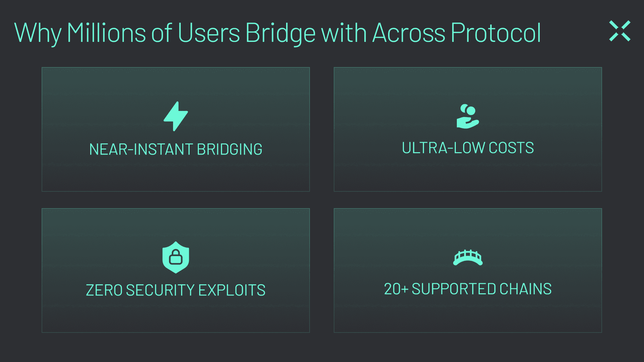Click the word "Protocol" in the title
Screen dimensions: 644x362
(495, 33)
